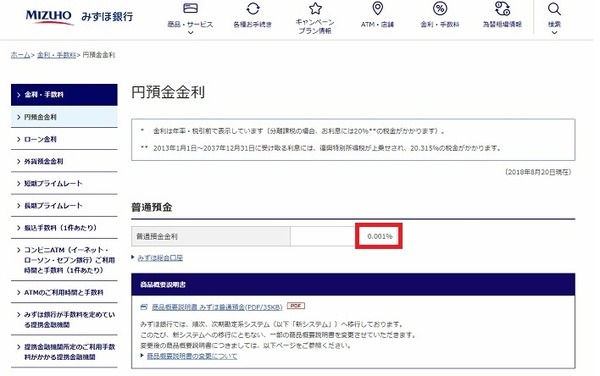
Task: Select 金利・手数料 sidebar header
Action: (64, 94)
